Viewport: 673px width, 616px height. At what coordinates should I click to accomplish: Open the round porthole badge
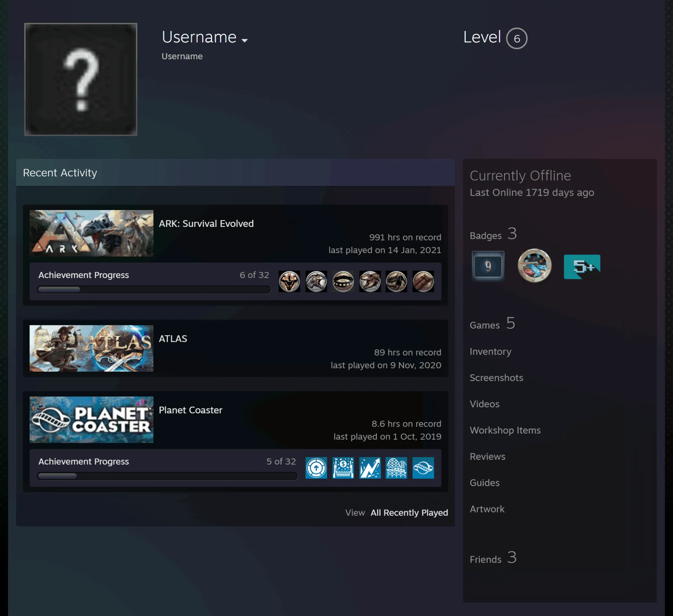click(x=535, y=266)
